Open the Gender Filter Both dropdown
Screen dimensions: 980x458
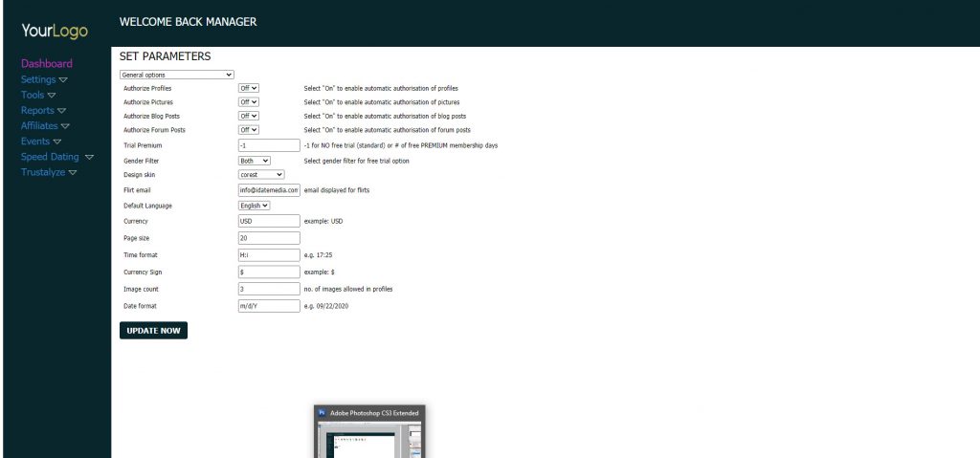(x=255, y=162)
